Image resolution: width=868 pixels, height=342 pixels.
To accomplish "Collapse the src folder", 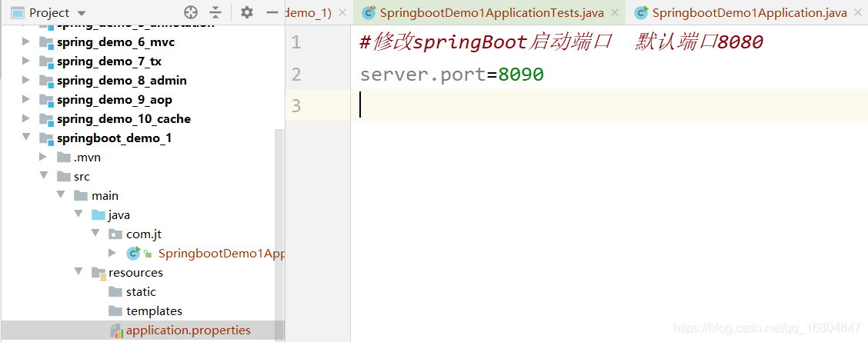I will [x=43, y=176].
